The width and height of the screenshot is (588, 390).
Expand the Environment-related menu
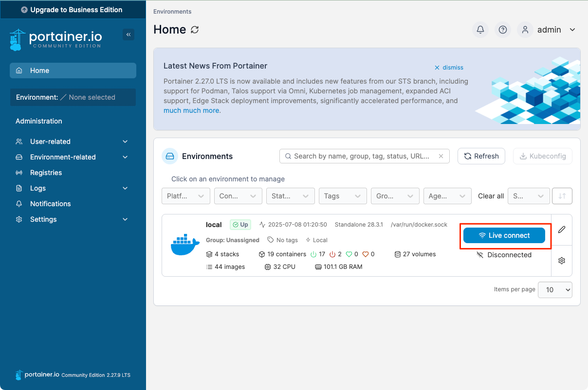pos(72,157)
